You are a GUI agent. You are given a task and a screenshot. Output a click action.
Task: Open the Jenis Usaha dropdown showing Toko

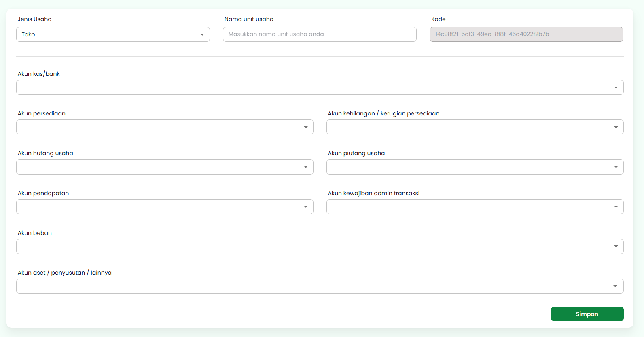pos(113,34)
